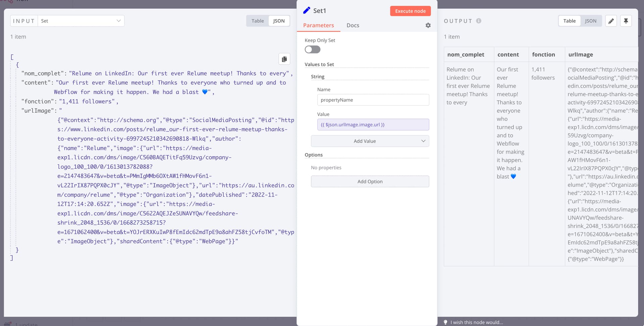644x326 pixels.
Task: Click the Set1 node pen icon
Action: click(307, 11)
